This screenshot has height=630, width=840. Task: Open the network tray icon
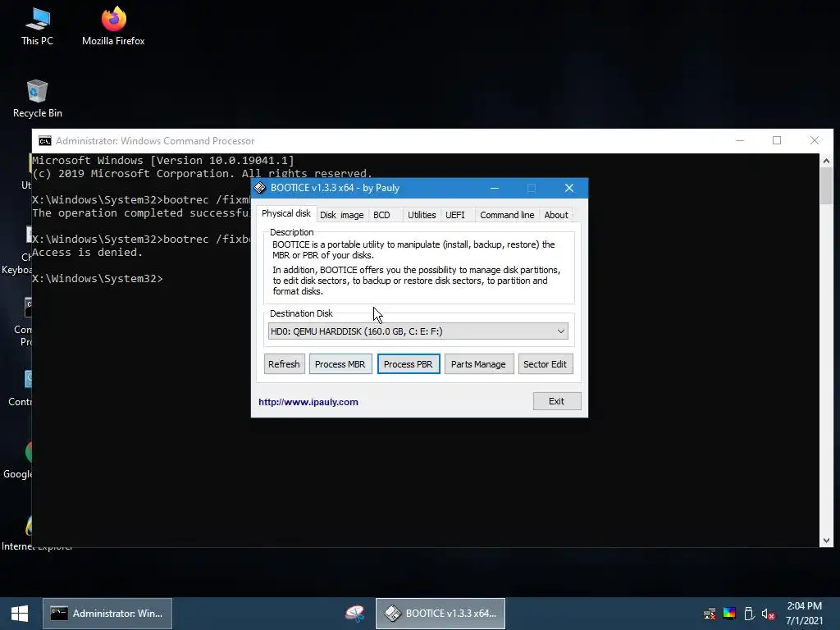point(710,614)
